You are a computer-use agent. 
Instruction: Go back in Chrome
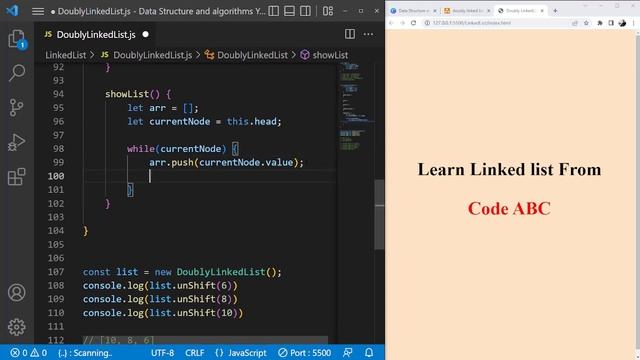point(391,23)
